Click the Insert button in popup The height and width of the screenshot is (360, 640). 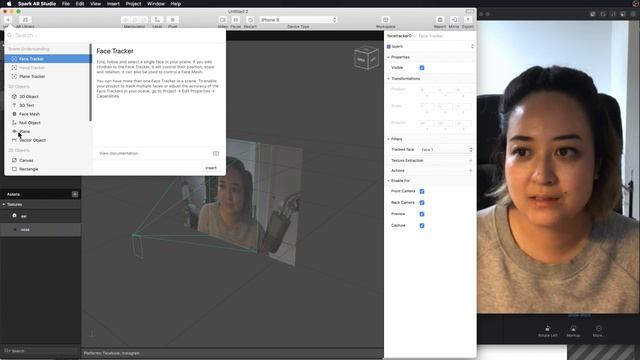coord(211,168)
